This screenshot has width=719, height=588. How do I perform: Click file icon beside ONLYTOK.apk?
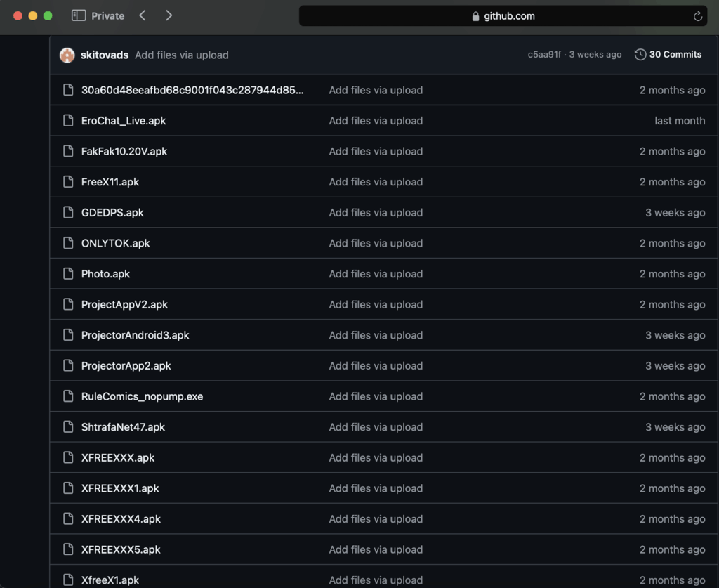tap(68, 243)
